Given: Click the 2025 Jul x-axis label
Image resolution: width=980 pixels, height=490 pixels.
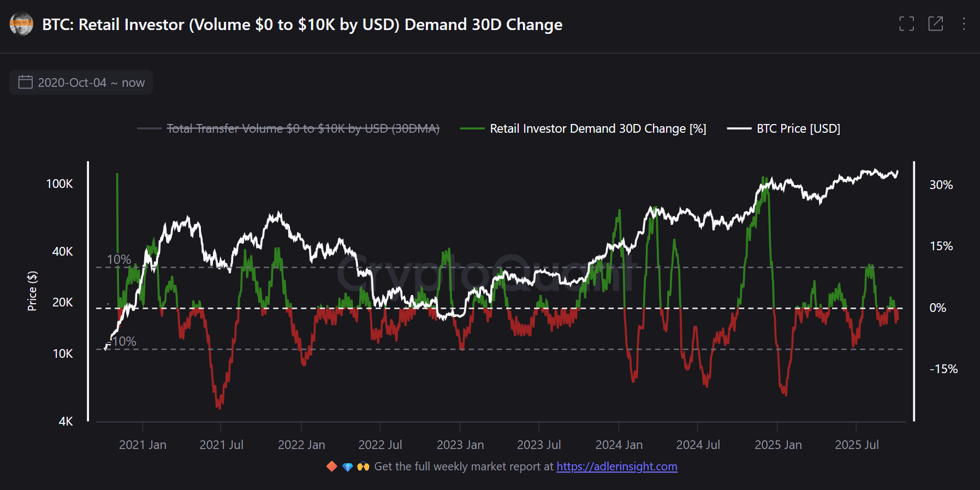Looking at the screenshot, I should (856, 445).
